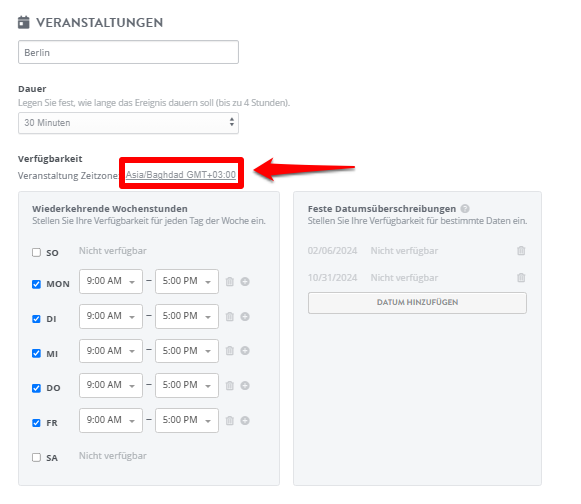581x504 pixels.
Task: Open Friday's 9:00 AM start time dropdown
Action: click(111, 421)
